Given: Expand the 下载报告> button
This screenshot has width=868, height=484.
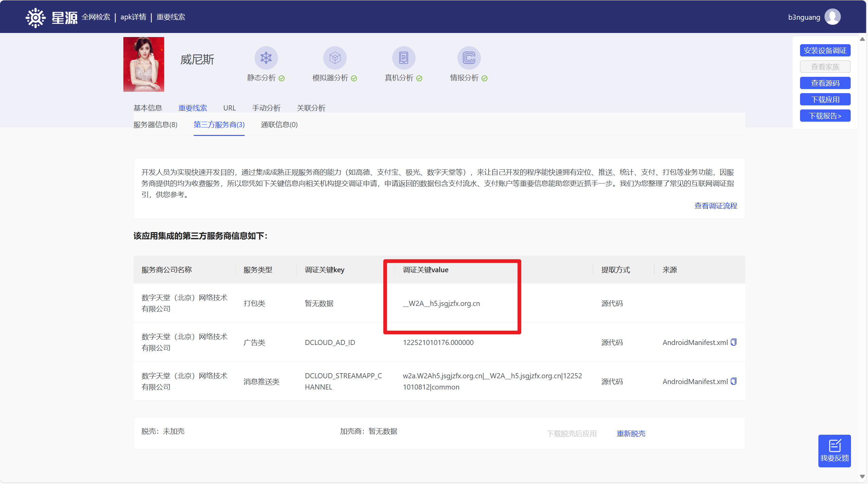Looking at the screenshot, I should 825,116.
